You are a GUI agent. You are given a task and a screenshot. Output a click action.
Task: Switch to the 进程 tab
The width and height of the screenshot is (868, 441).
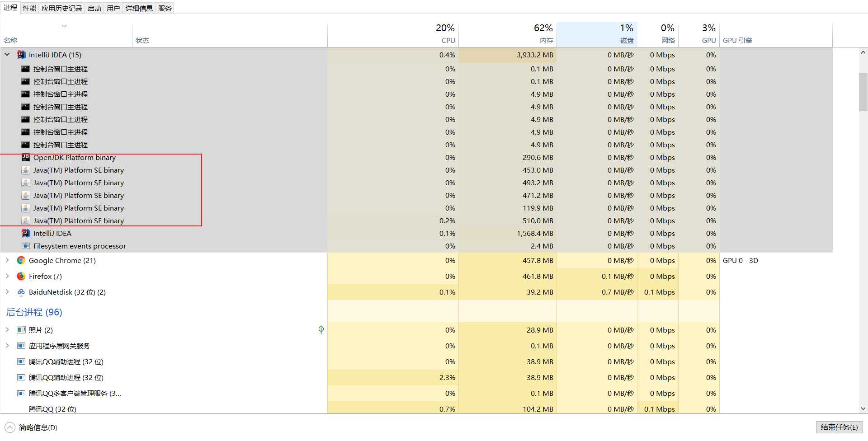(10, 8)
